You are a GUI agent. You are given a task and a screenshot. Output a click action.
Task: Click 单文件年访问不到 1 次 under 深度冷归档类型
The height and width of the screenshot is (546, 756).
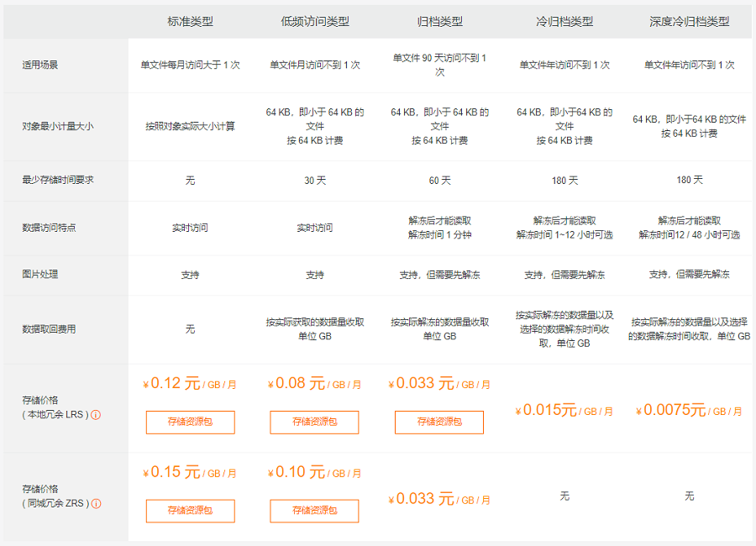coord(690,66)
